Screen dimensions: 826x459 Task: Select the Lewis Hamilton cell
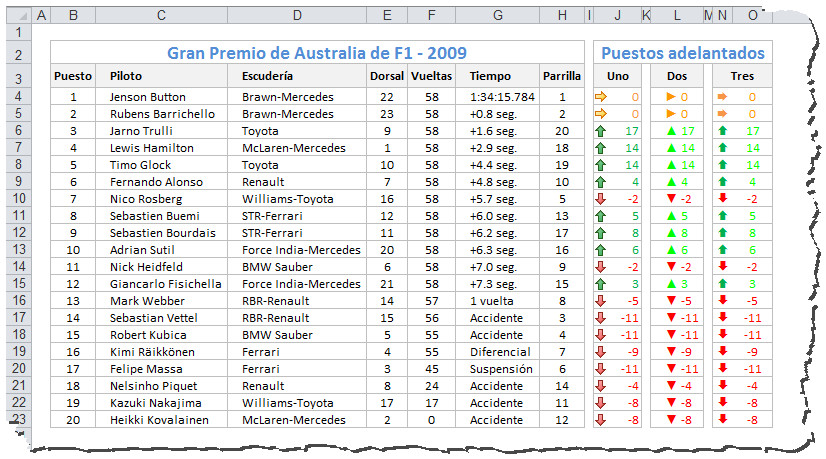pos(147,148)
